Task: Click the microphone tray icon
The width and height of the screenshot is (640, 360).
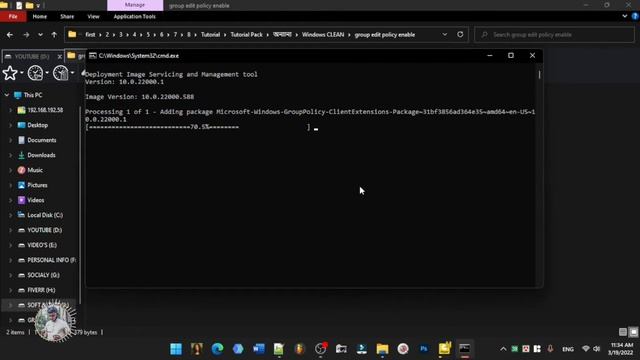Action: click(x=550, y=349)
